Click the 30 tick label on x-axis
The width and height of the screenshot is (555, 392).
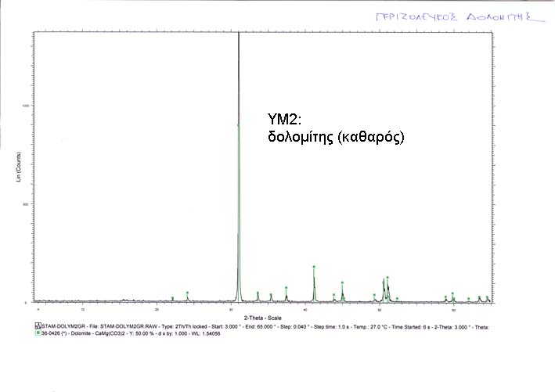230,309
